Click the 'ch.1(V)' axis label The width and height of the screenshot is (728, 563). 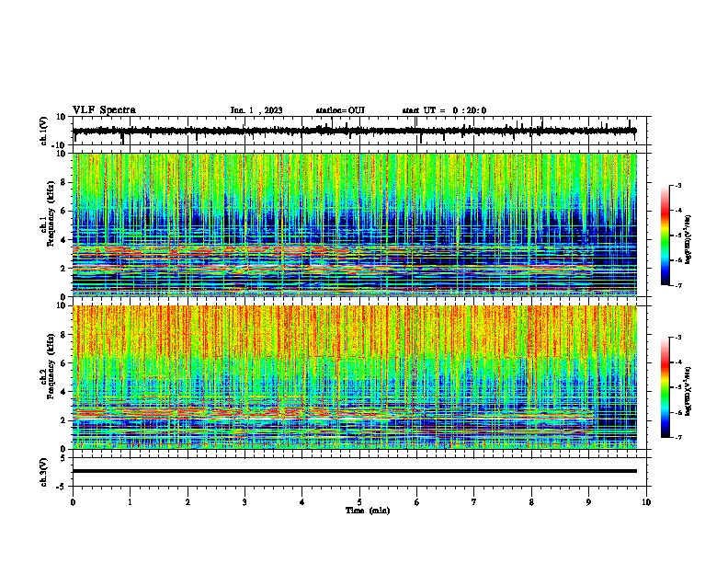[44, 131]
